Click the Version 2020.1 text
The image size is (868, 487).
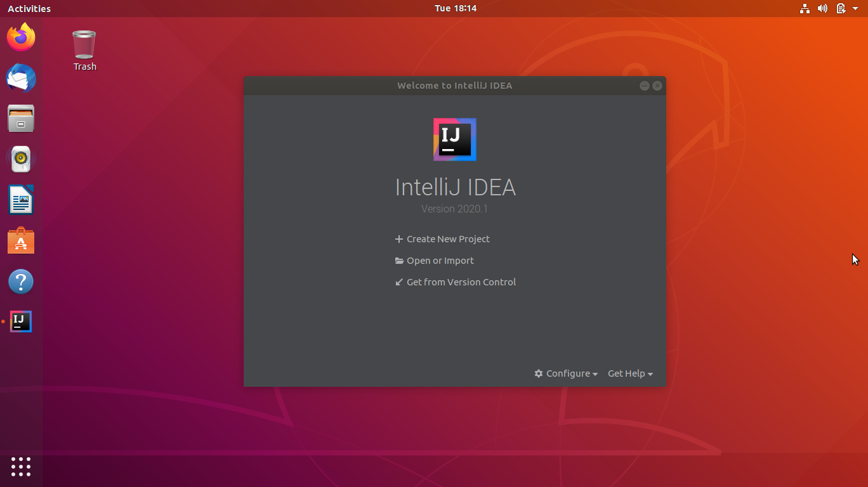coord(455,209)
